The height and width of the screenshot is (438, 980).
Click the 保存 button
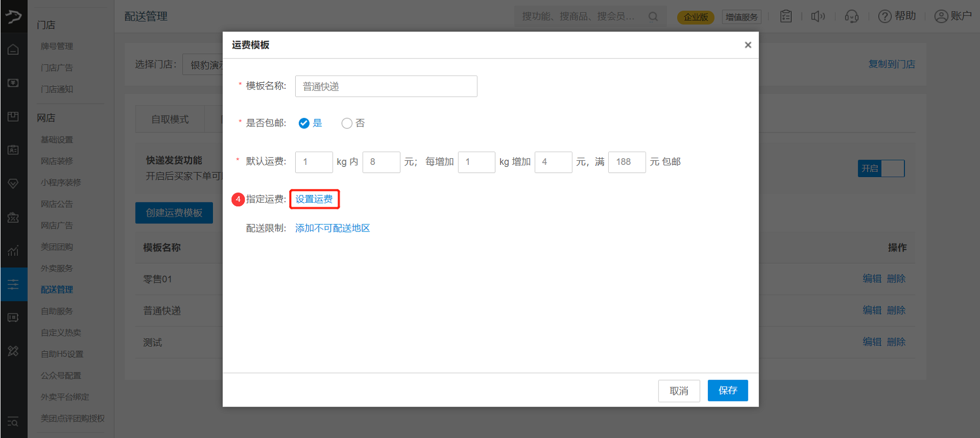click(728, 391)
